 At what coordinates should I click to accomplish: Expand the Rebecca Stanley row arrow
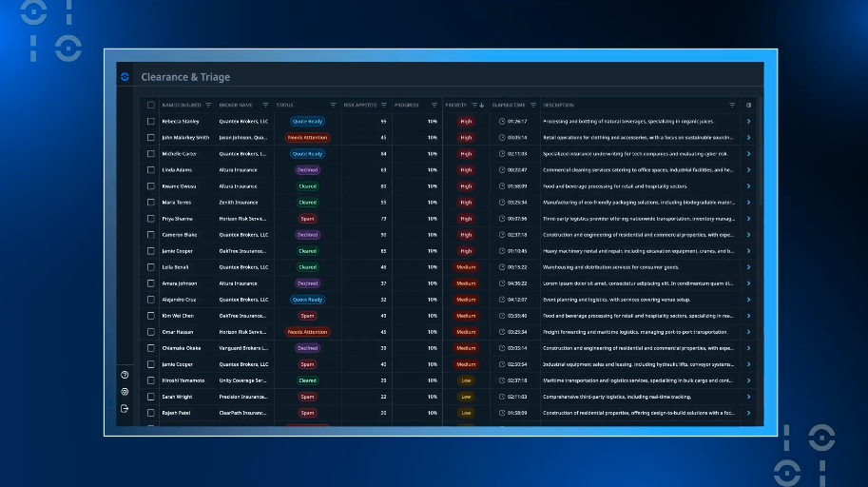748,122
